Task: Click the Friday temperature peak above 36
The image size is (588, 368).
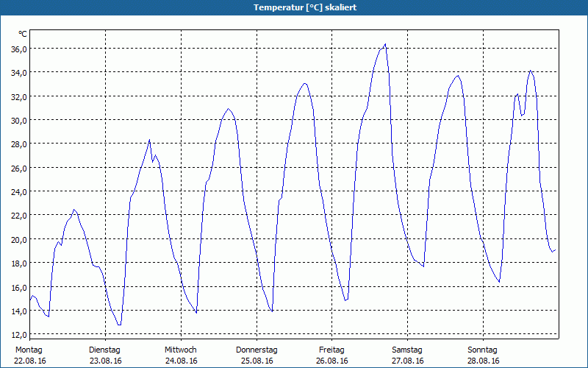Action: tap(385, 45)
